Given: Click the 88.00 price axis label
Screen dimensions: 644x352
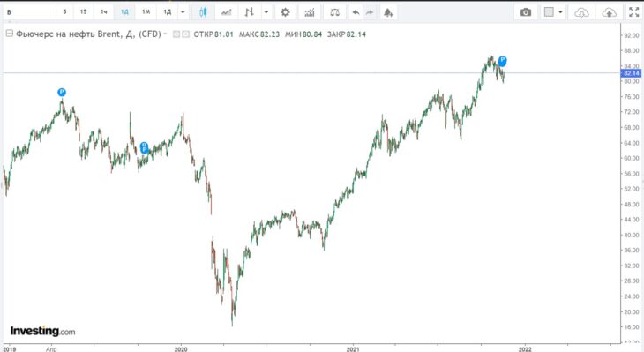Looking at the screenshot, I should click(x=632, y=51).
